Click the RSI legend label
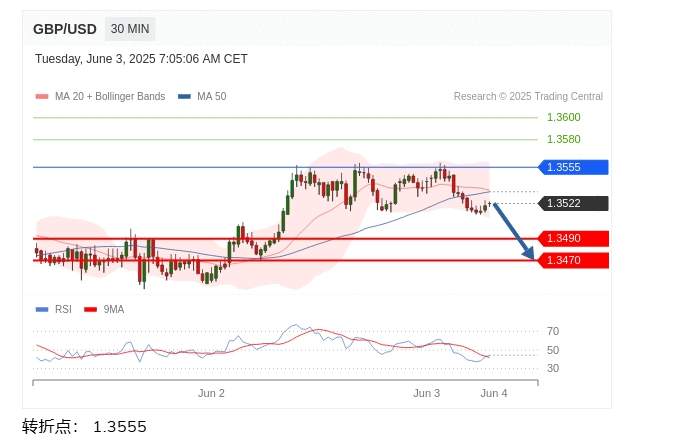Image resolution: width=674 pixels, height=445 pixels. click(63, 310)
